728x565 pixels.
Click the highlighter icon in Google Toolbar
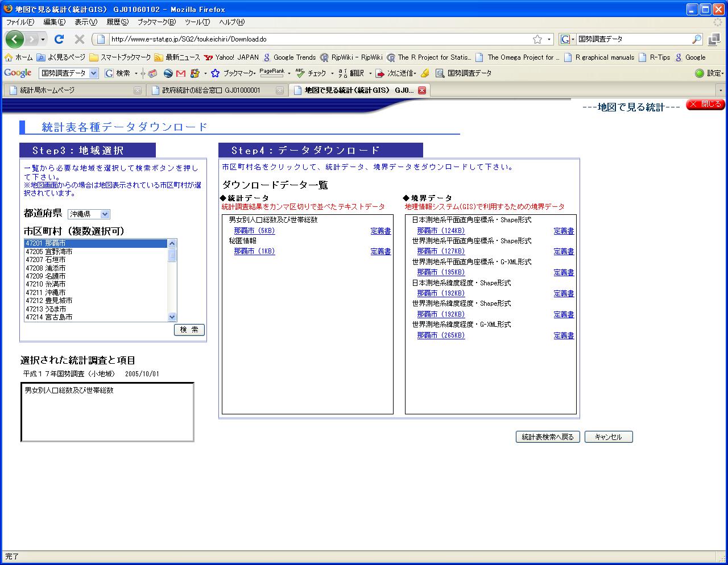pos(425,73)
